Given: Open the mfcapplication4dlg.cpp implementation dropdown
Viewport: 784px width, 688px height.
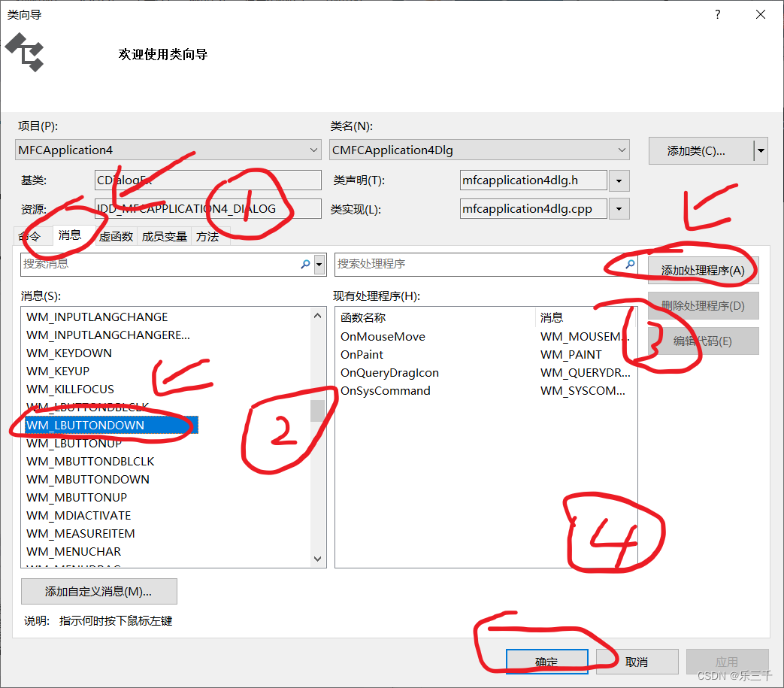Looking at the screenshot, I should [x=619, y=208].
